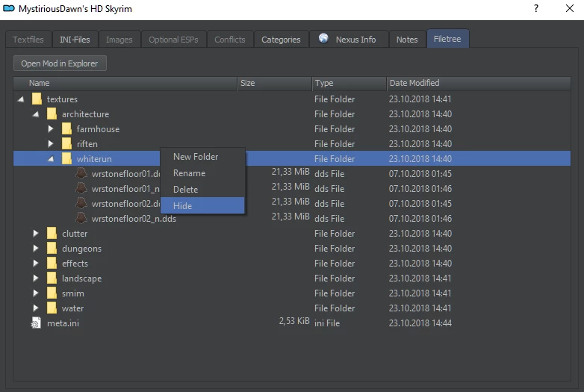Collapse the architecture folder
584x392 pixels.
click(x=36, y=114)
